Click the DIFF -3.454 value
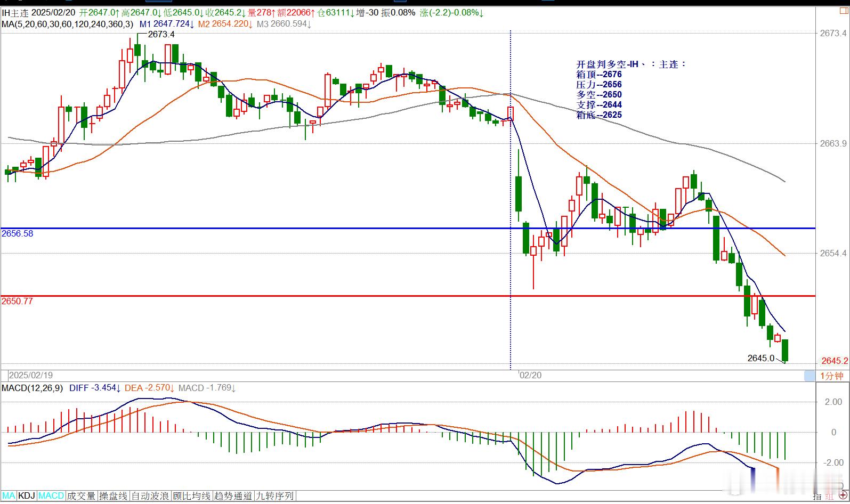This screenshot has height=504, width=850. tap(95, 388)
